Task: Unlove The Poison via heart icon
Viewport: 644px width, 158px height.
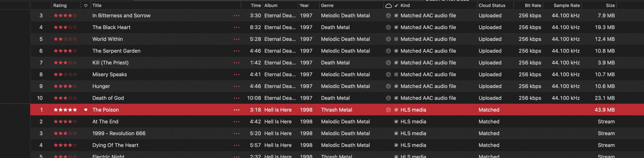Action: tap(86, 110)
